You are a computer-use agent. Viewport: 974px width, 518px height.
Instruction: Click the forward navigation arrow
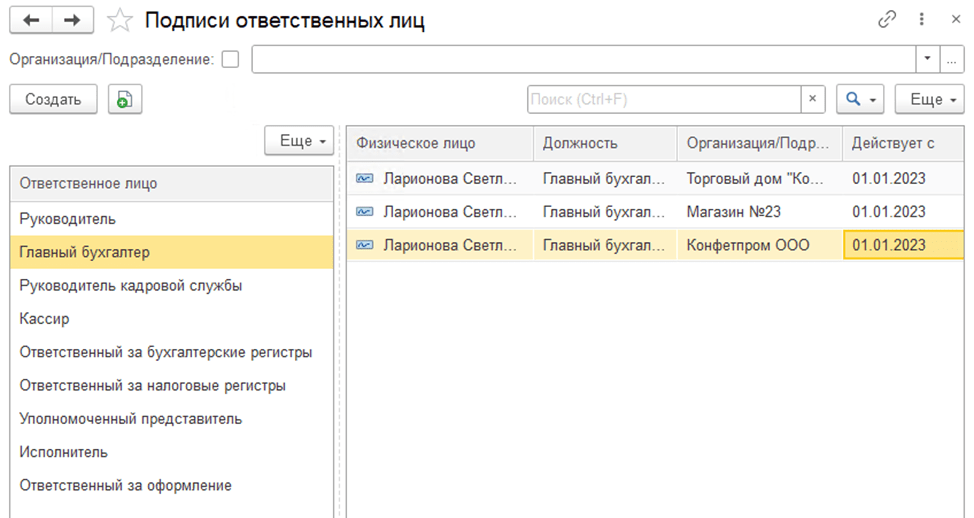(x=72, y=20)
